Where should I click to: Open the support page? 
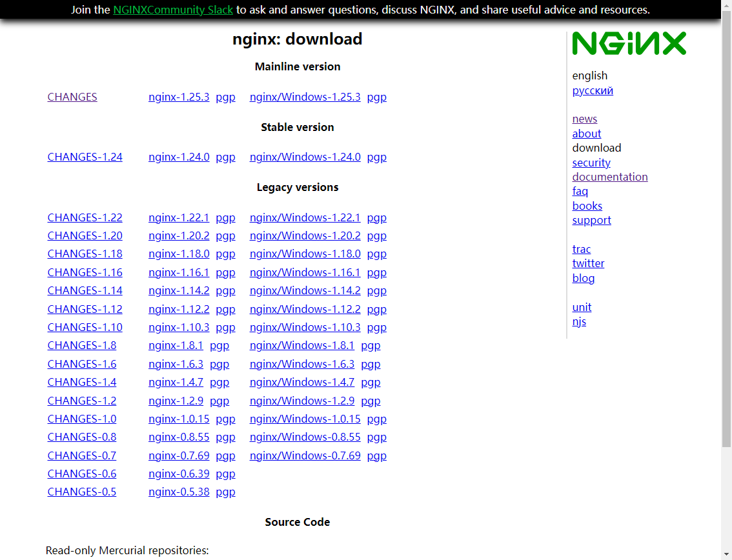tap(591, 220)
